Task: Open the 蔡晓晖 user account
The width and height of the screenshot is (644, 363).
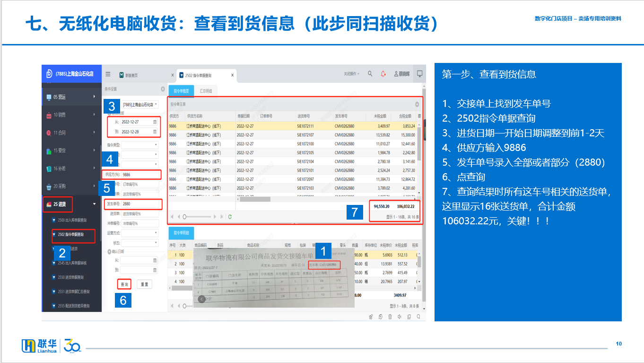Action: click(x=402, y=74)
